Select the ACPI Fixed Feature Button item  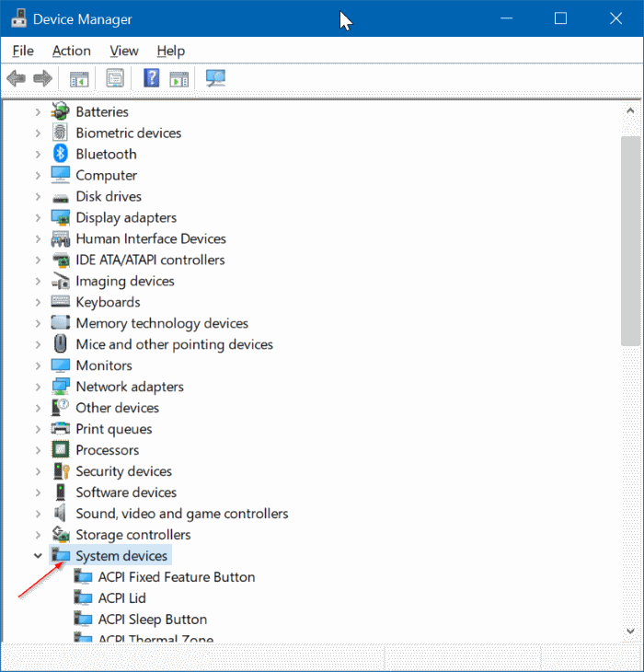pos(176,577)
